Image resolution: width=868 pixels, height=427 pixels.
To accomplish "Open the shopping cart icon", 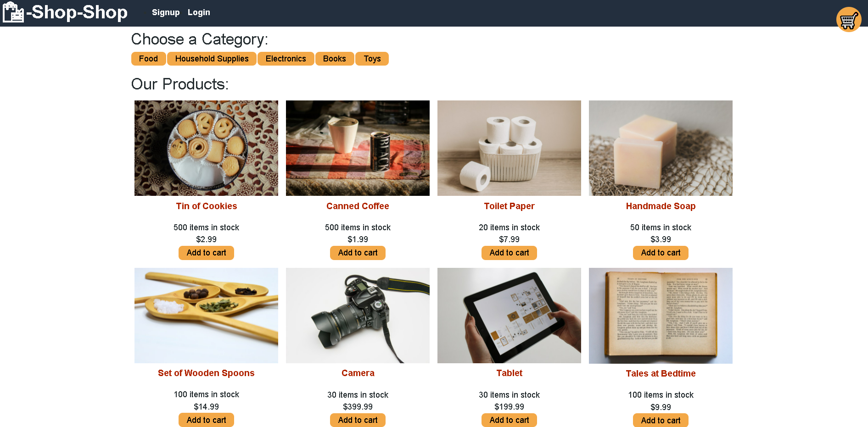I will (849, 20).
